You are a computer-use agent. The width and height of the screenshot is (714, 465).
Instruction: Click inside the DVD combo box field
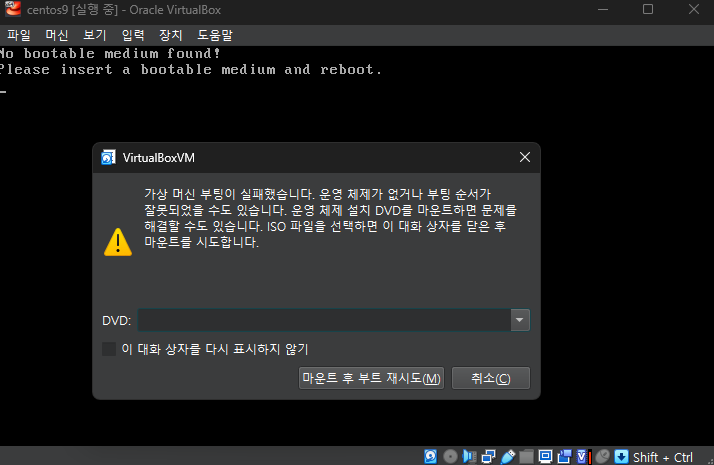pos(324,320)
